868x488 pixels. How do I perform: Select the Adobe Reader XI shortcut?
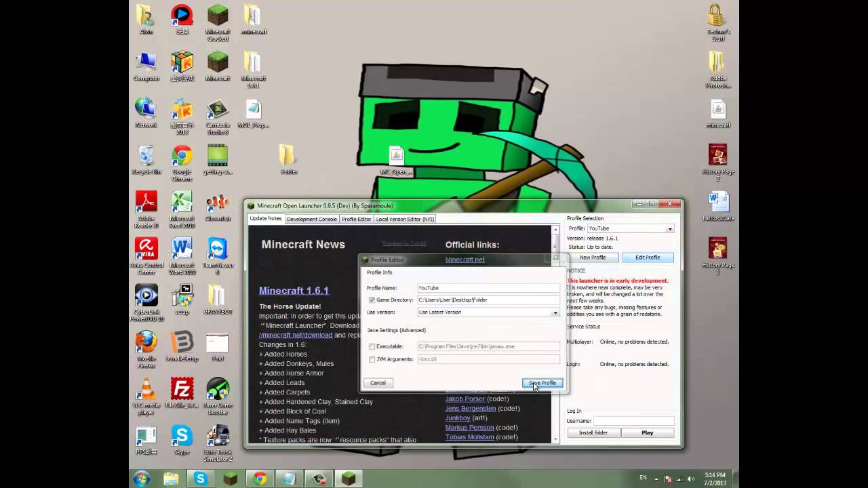(x=146, y=210)
